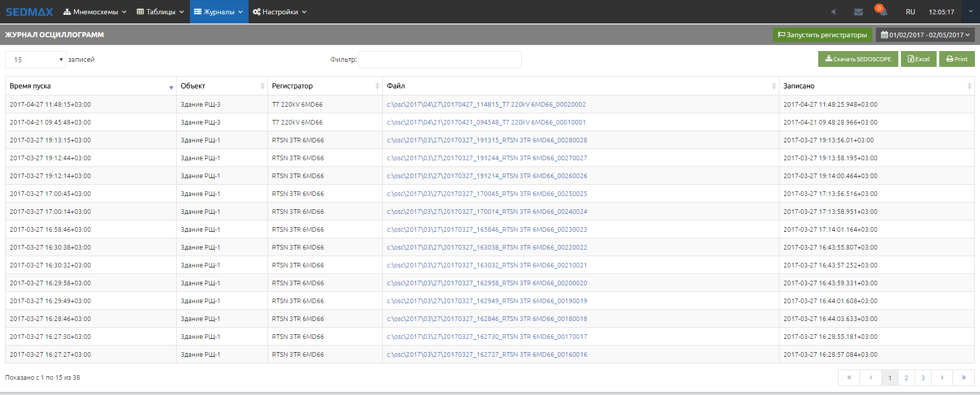The width and height of the screenshot is (980, 395).
Task: Click the speaker sound icon in the top bar
Action: (833, 12)
